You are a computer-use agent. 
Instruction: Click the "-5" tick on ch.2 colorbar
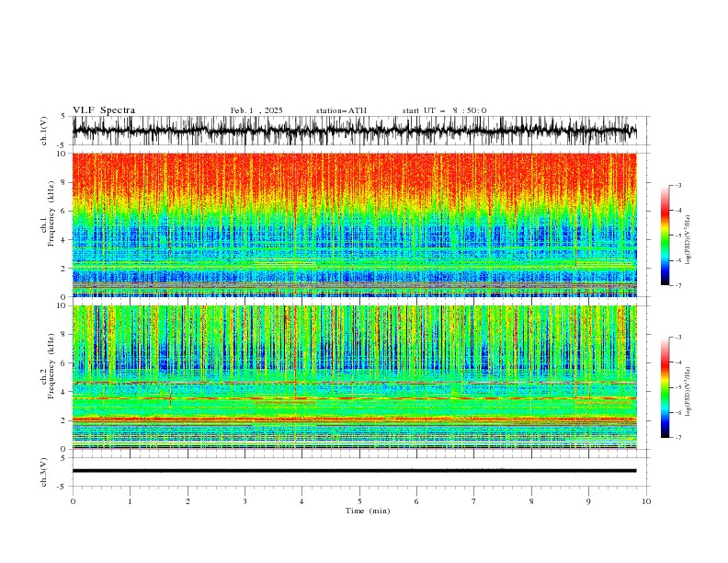[x=677, y=387]
